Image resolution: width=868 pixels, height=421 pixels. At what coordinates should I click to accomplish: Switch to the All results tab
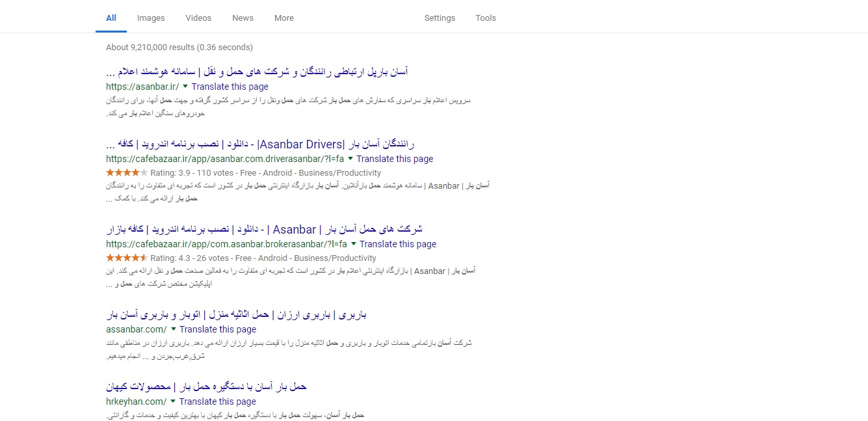tap(111, 18)
